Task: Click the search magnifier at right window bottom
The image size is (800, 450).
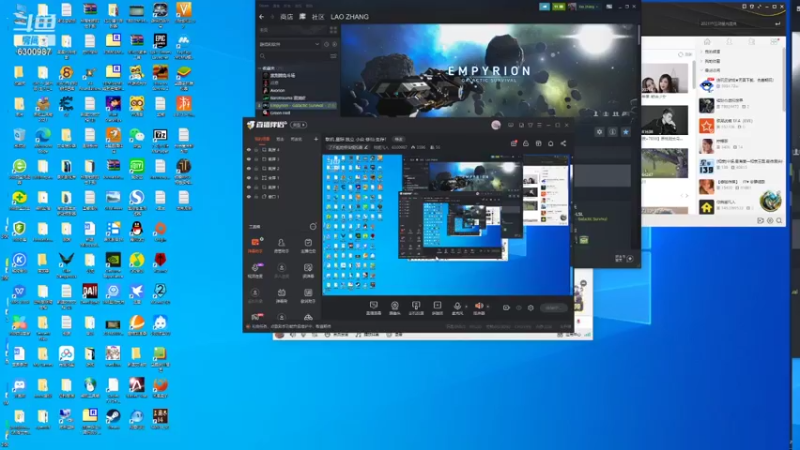Action: [x=779, y=221]
